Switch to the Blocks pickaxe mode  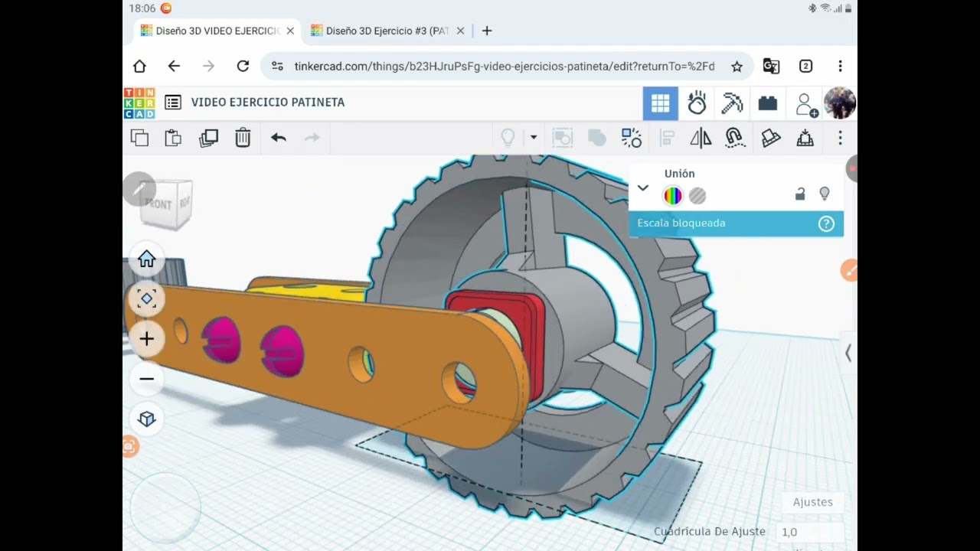pos(733,103)
